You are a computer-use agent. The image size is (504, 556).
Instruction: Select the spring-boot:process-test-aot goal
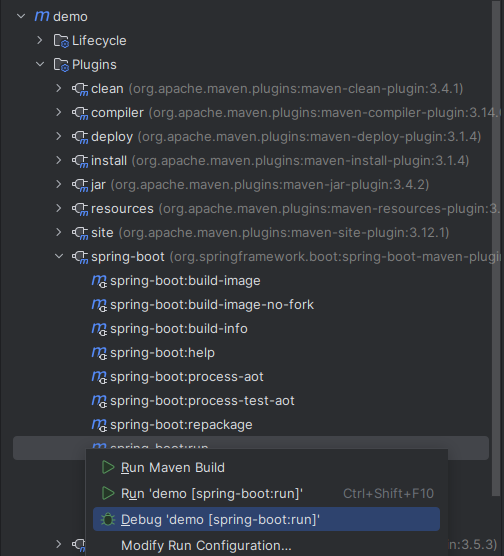point(202,401)
